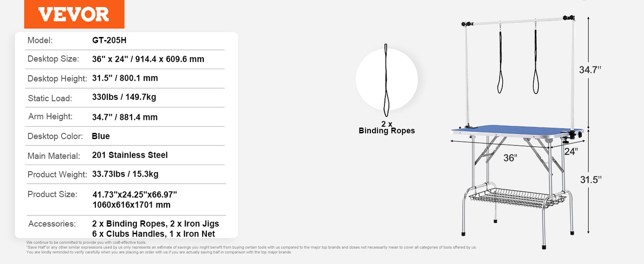Click the Desktop Size row value

coord(148,59)
